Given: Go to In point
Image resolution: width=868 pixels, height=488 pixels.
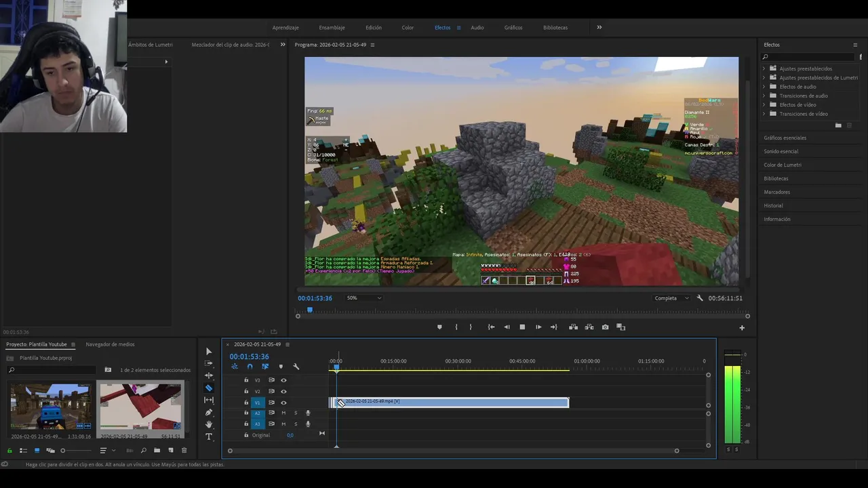Looking at the screenshot, I should coord(491,327).
